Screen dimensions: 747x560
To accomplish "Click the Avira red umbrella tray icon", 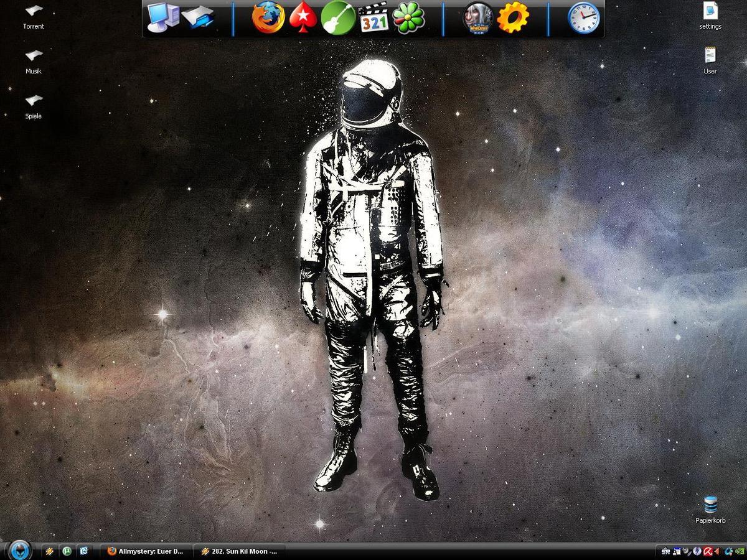I will click(707, 551).
